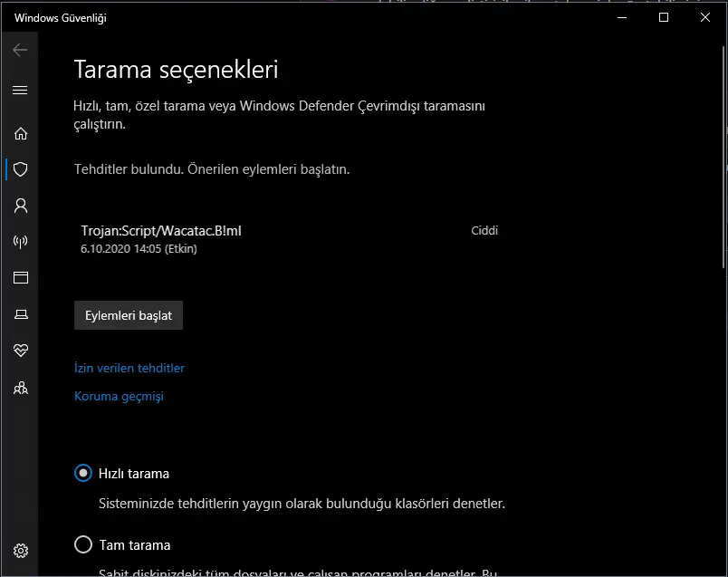Open the Home page icon
The width and height of the screenshot is (728, 577).
[x=20, y=133]
